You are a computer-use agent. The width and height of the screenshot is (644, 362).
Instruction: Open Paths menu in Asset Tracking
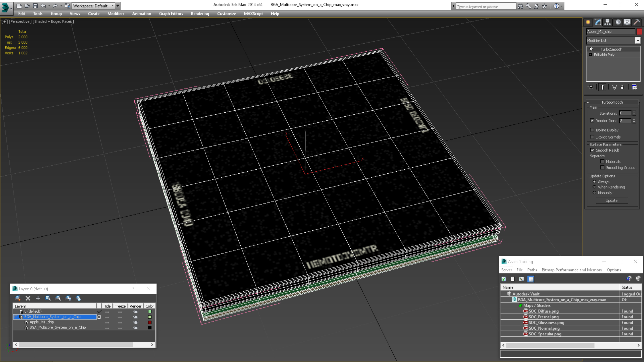tap(532, 270)
